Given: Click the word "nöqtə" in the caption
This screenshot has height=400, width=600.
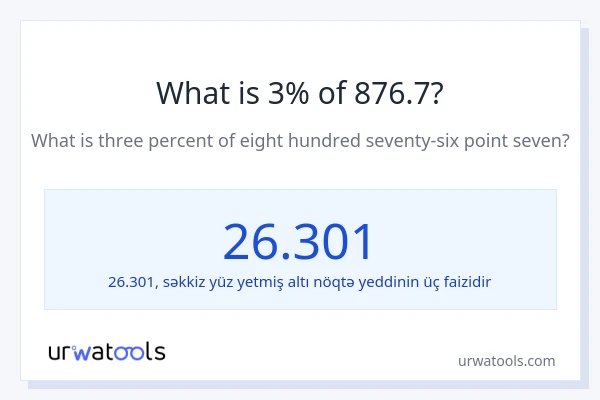Looking at the screenshot, I should pyautogui.click(x=339, y=282).
